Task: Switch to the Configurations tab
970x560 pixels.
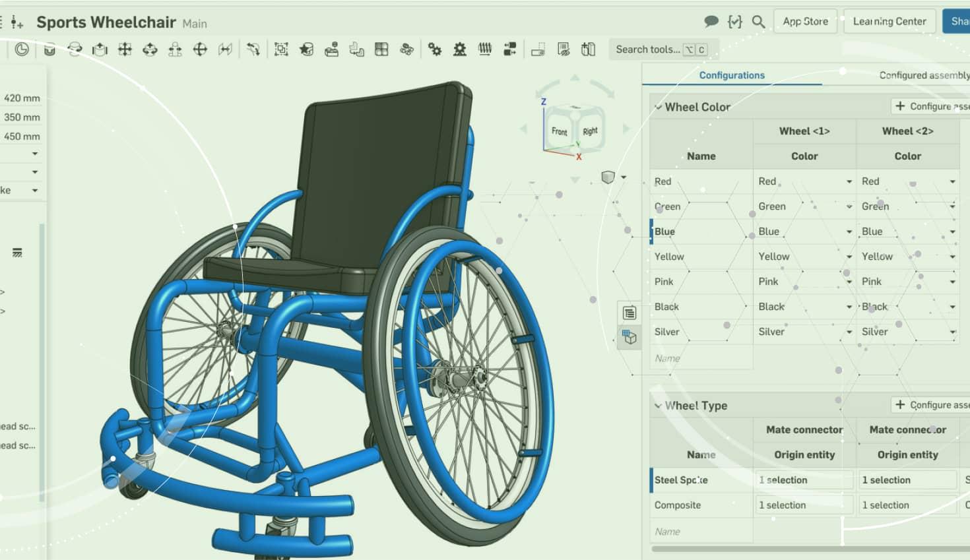Action: [x=731, y=75]
